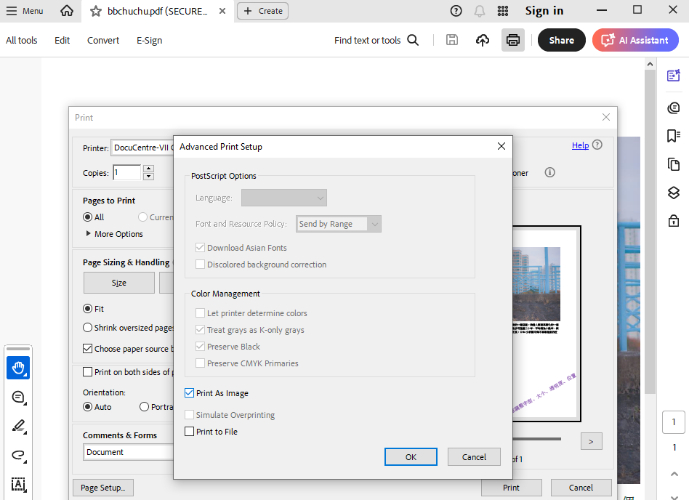This screenshot has width=689, height=500.
Task: Open the AI Assistant button
Action: 635,40
